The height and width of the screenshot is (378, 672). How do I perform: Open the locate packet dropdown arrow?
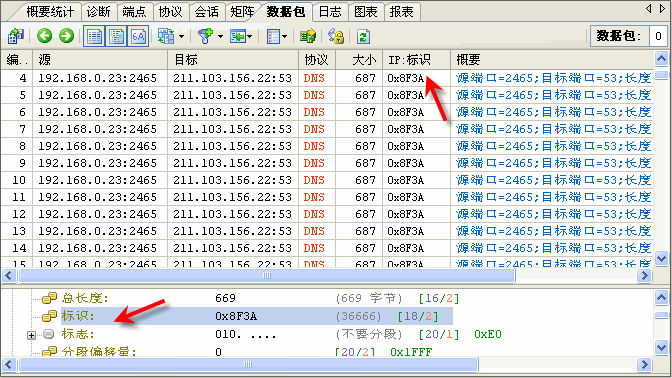[249, 37]
